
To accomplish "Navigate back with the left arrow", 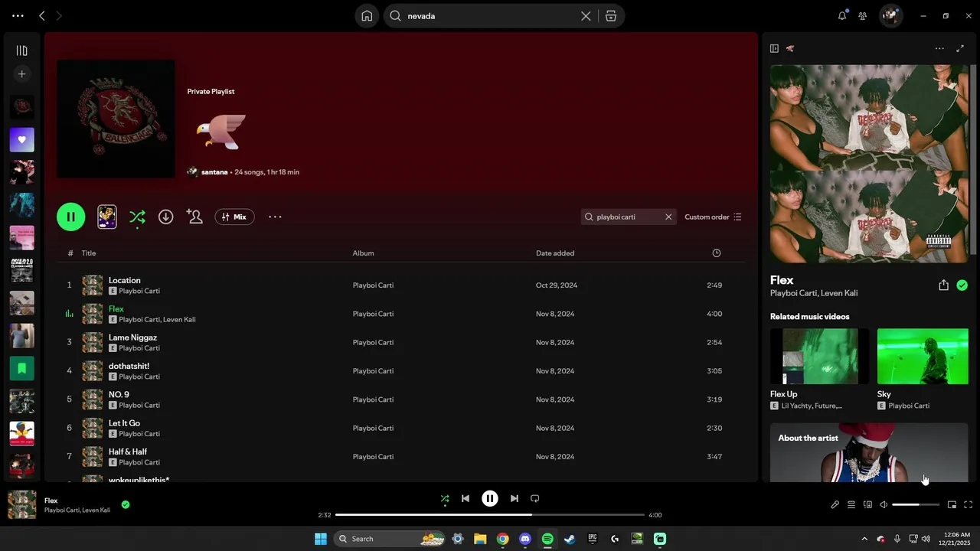I will tap(42, 15).
